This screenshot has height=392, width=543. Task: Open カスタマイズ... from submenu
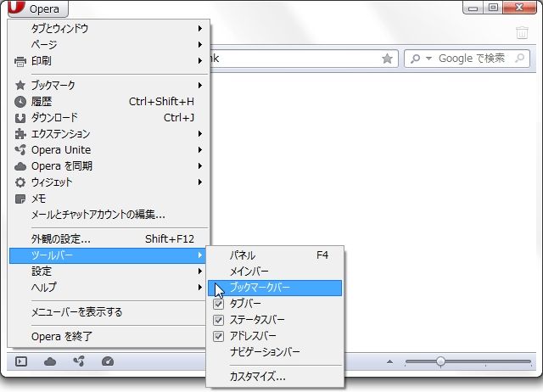pyautogui.click(x=275, y=377)
